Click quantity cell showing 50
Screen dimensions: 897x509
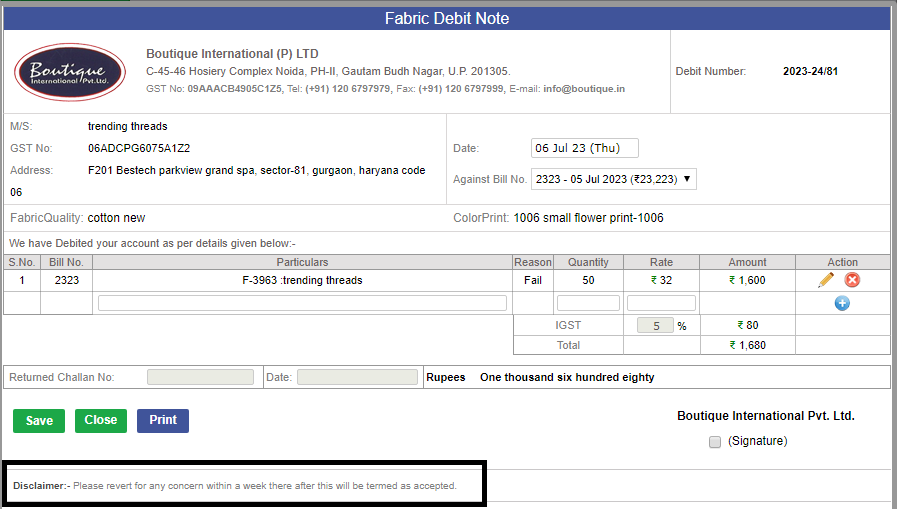[588, 280]
